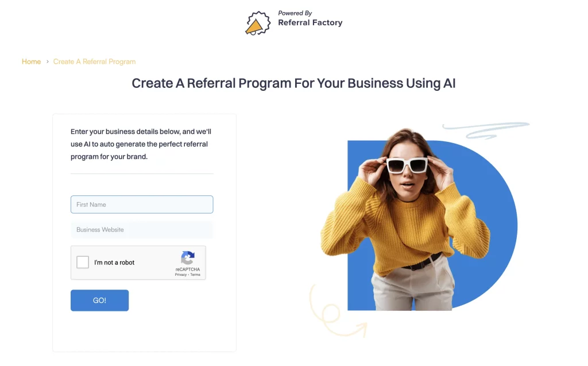The height and width of the screenshot is (366, 588).
Task: Open the reCAPTCHA Terms link
Action: click(195, 275)
